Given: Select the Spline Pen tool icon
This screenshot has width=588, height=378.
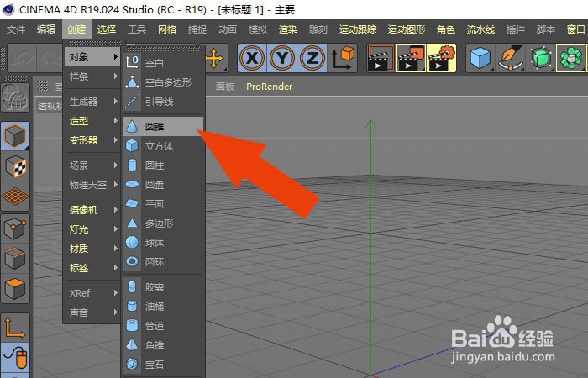Looking at the screenshot, I should pyautogui.click(x=511, y=58).
